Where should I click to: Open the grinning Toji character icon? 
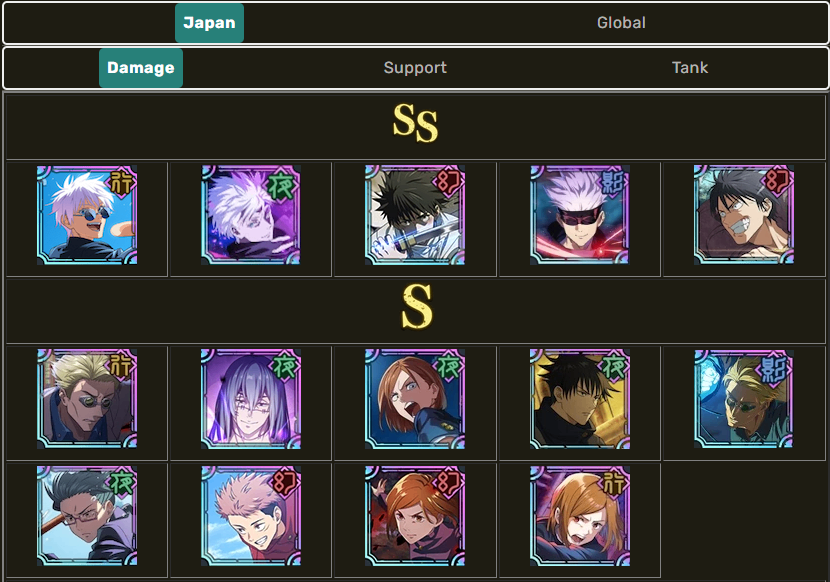[744, 215]
